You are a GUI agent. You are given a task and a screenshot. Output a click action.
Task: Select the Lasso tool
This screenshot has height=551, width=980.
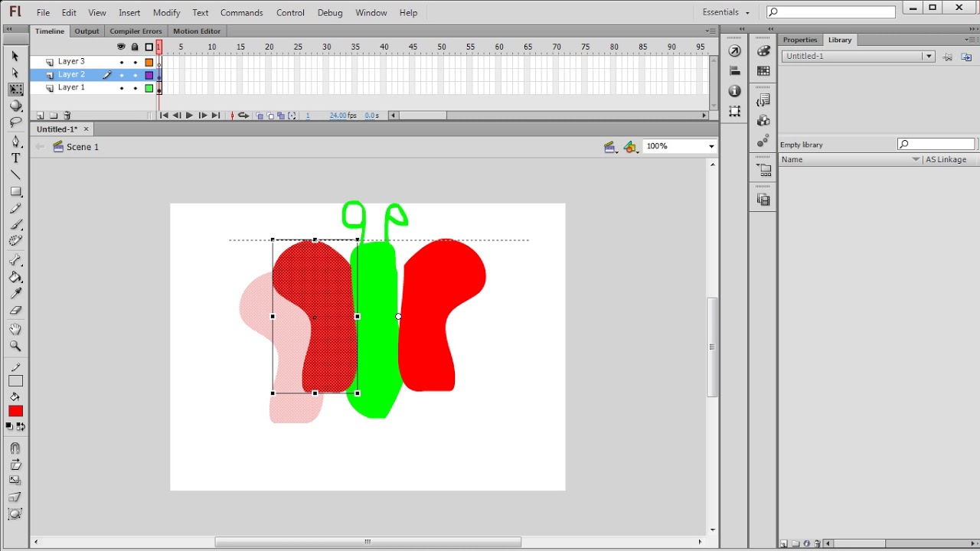coord(15,122)
